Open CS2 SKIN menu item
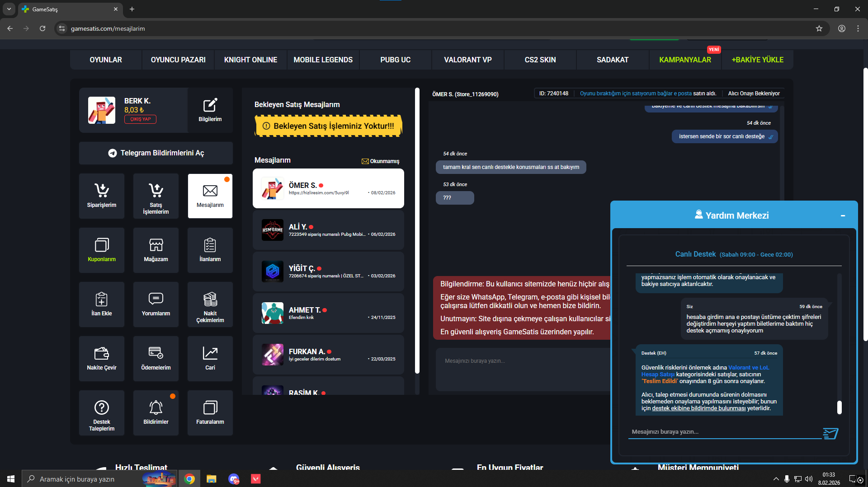This screenshot has width=868, height=487. 540,60
